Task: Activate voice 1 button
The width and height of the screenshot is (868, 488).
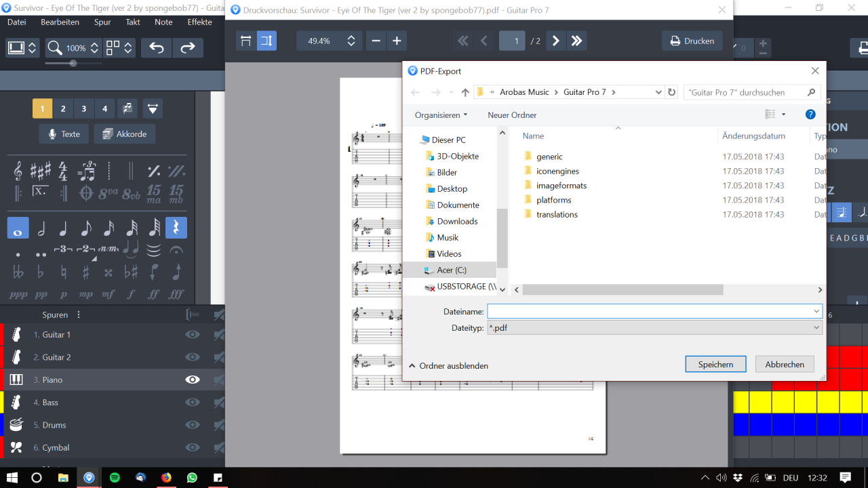Action: [42, 108]
